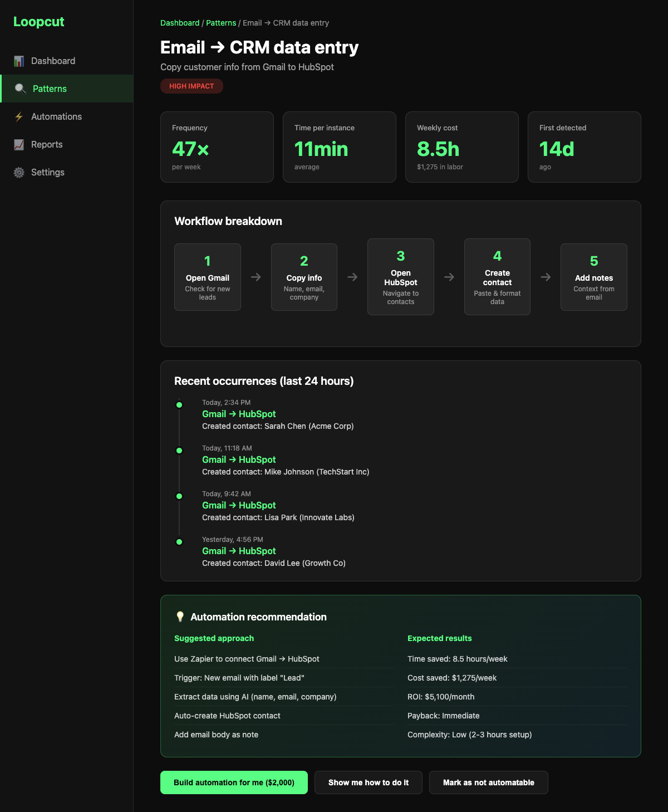Screen dimensions: 668x812
Task: Navigate to the Patterns breadcrumb link
Action: [x=221, y=23]
